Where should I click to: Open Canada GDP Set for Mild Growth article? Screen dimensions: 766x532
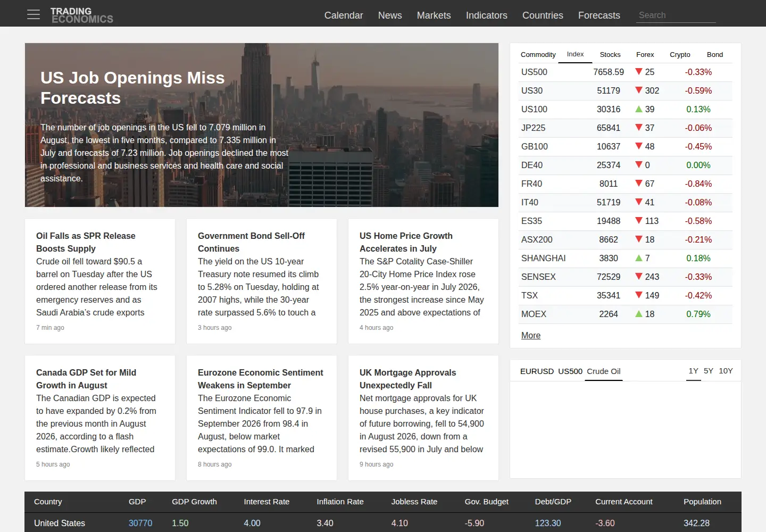pos(86,379)
